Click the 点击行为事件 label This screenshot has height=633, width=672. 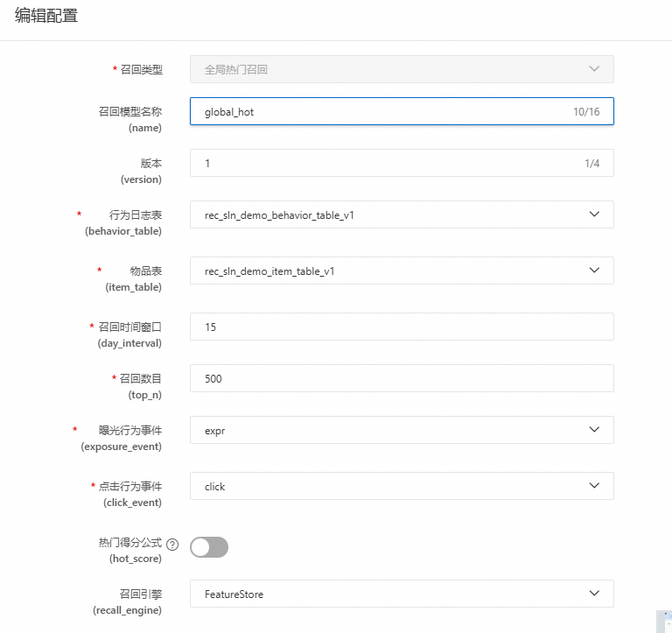click(x=130, y=486)
